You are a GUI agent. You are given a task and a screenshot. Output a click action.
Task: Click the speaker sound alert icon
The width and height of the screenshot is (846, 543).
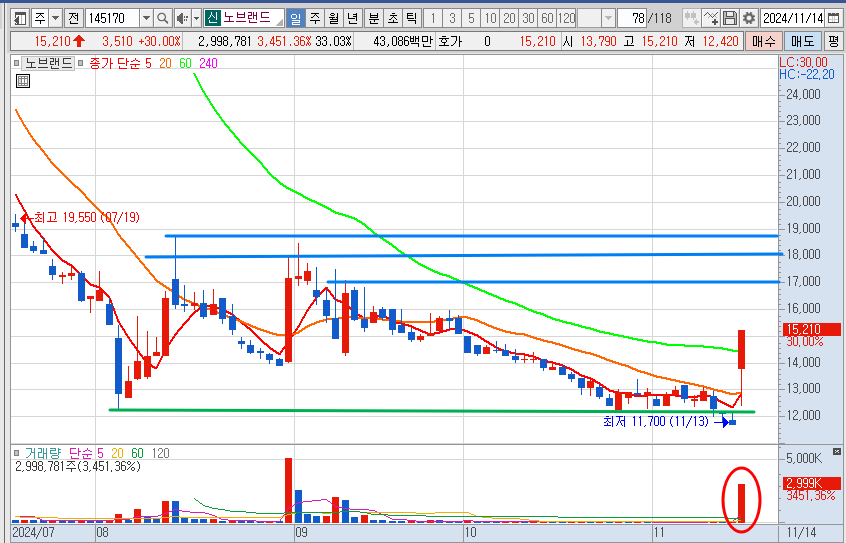(x=182, y=19)
